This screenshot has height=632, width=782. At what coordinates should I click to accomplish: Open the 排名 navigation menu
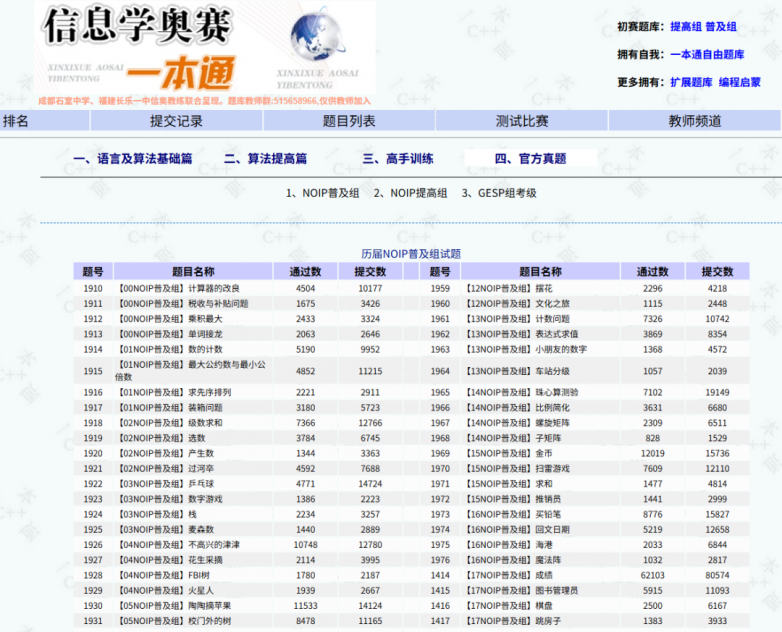point(16,121)
